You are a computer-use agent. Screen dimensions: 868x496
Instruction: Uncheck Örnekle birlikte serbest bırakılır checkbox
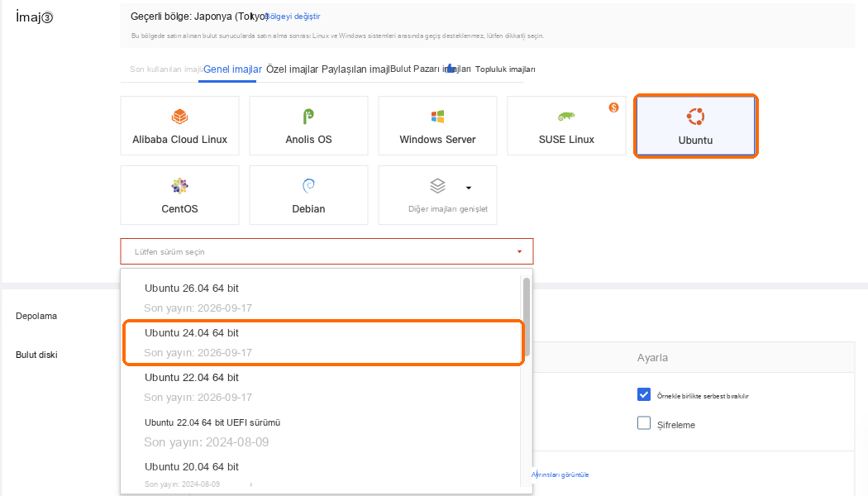644,394
